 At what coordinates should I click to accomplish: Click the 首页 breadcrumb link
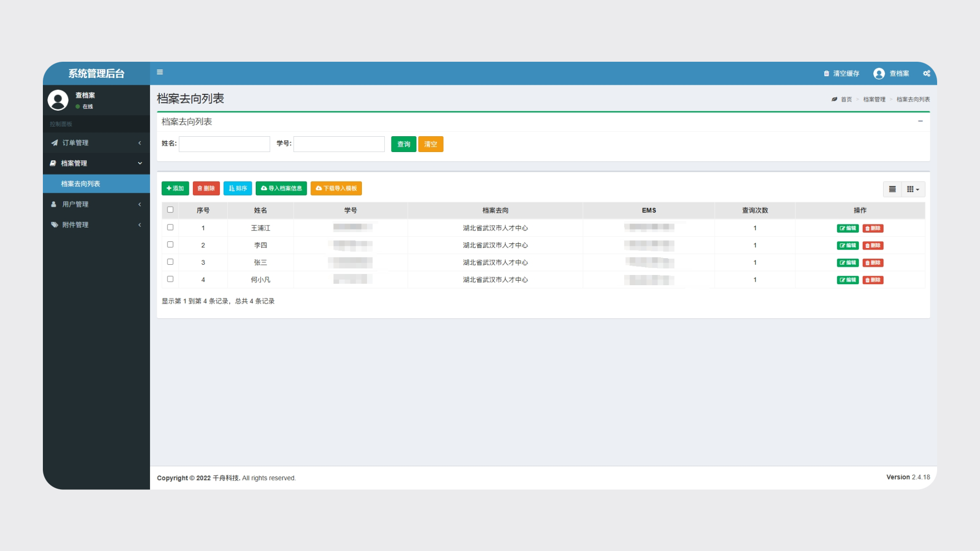846,99
